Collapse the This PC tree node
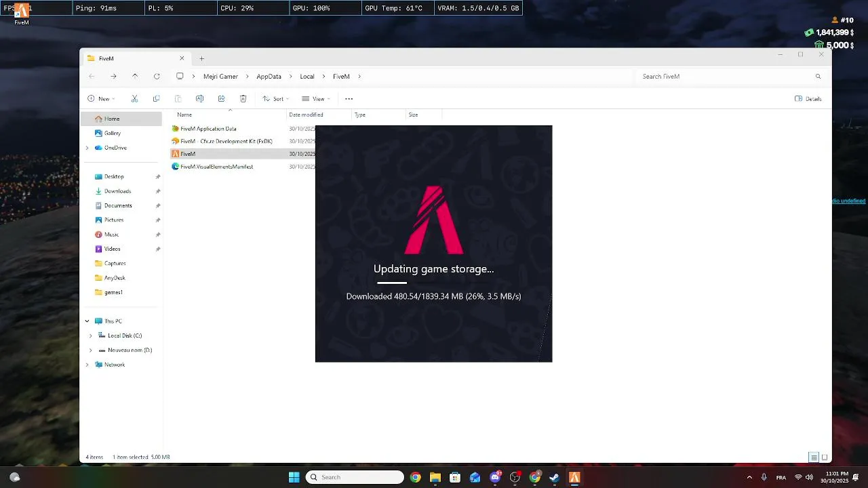 click(x=87, y=321)
